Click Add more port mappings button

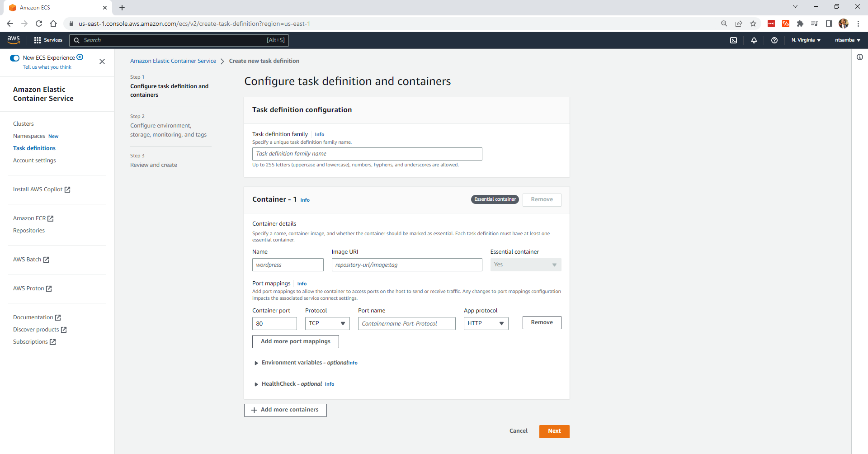coord(296,341)
